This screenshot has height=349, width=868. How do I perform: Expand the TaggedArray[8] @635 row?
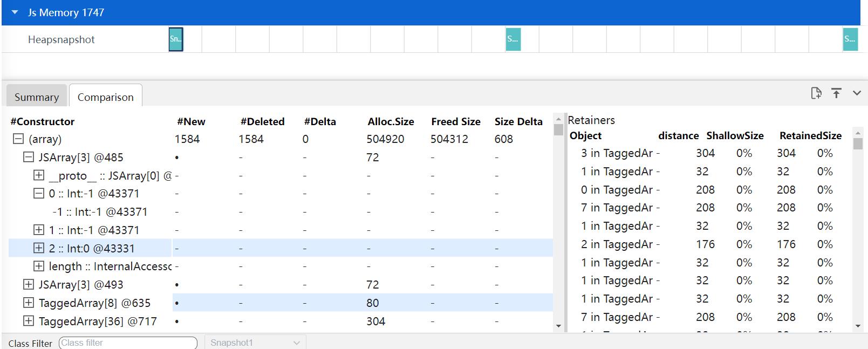(29, 303)
